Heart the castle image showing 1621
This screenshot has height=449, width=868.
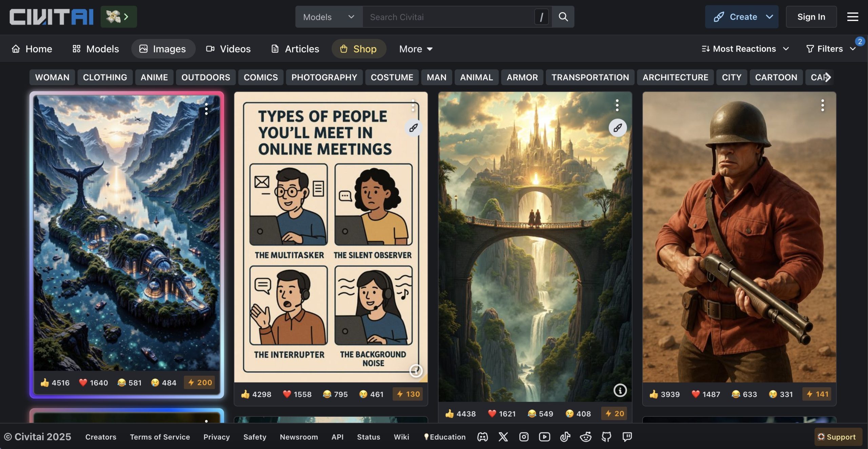click(502, 414)
